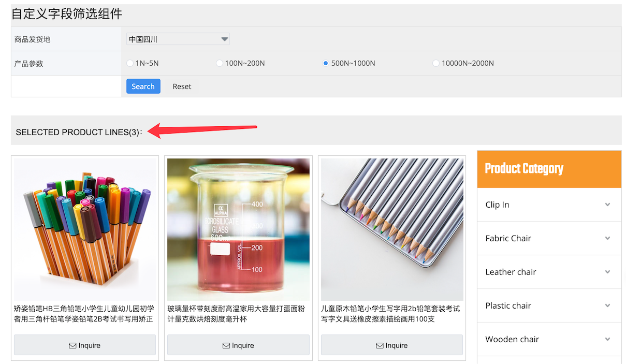
Task: Click Inquire under the glass beaker
Action: (x=238, y=345)
